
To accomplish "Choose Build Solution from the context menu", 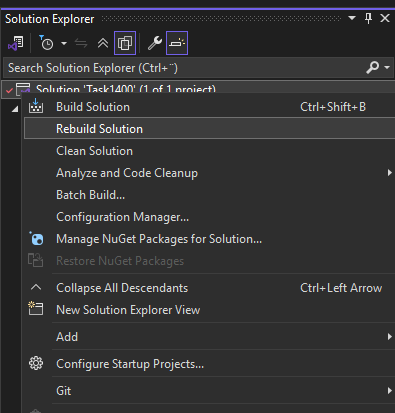I will point(210,107).
